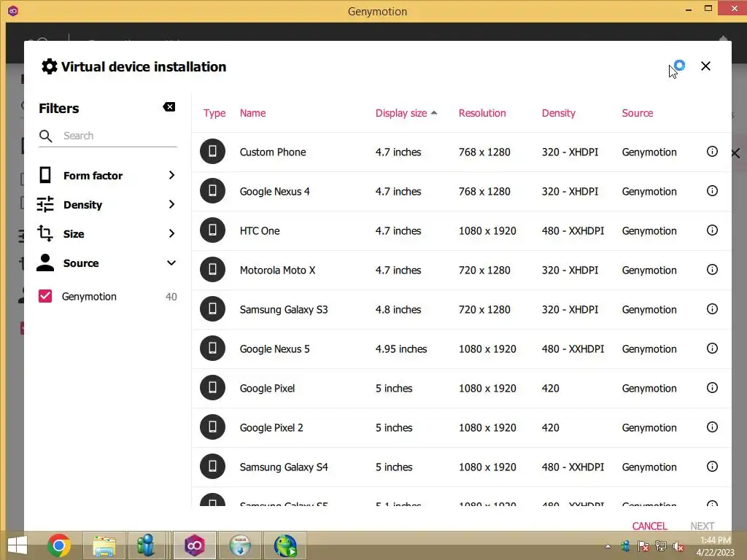This screenshot has height=560, width=747.
Task: Show hidden system tray icons
Action: 608,546
